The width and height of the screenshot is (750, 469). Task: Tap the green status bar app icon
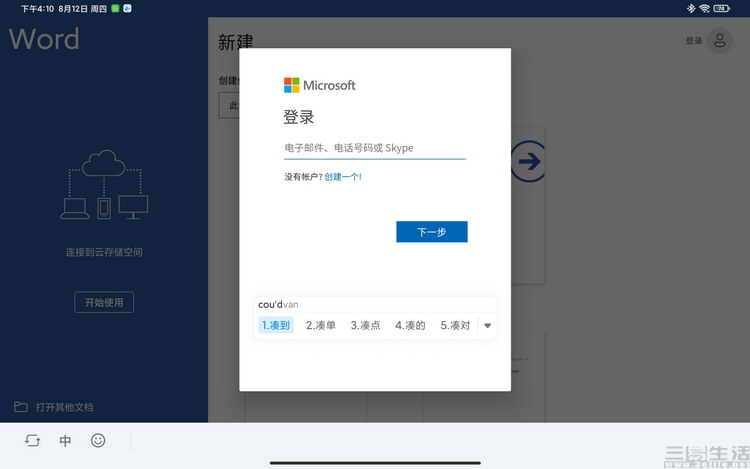(115, 8)
